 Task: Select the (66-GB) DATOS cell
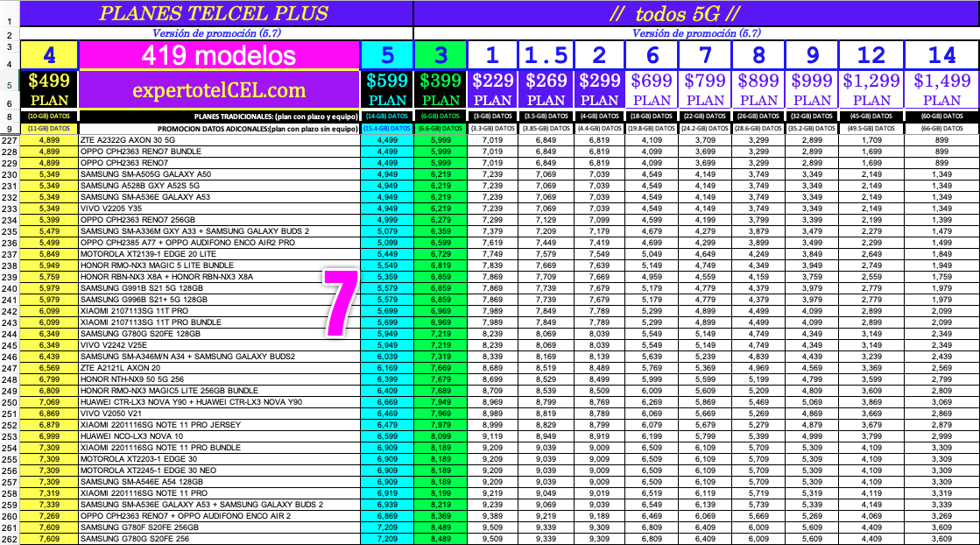pyautogui.click(x=941, y=128)
